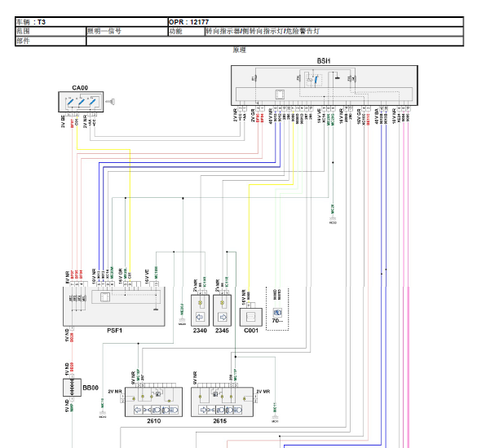The image size is (486, 448).
Task: Select the yellow bulb symbol in 2340
Action: [201, 302]
